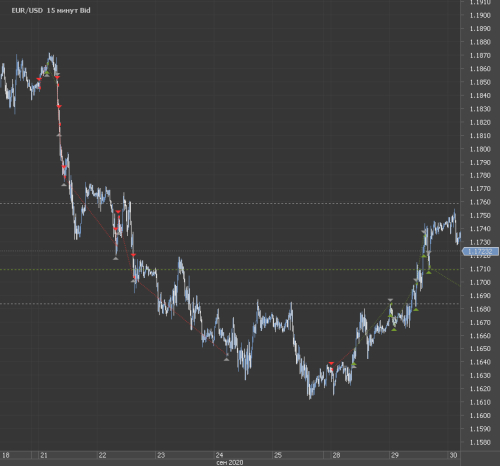Select the gray close marker below 1.1650 on day 24
This screenshot has height=466, width=500.
tap(226, 359)
